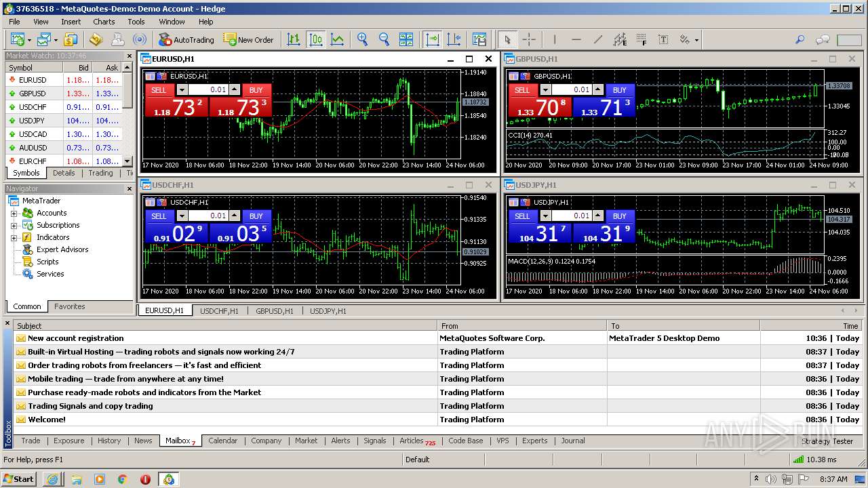Open the Calendar tab in Toolbox

pyautogui.click(x=222, y=441)
